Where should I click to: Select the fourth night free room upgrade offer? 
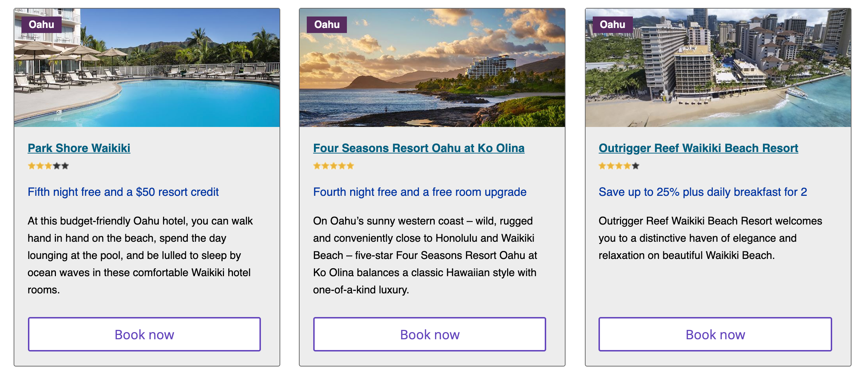tap(420, 192)
